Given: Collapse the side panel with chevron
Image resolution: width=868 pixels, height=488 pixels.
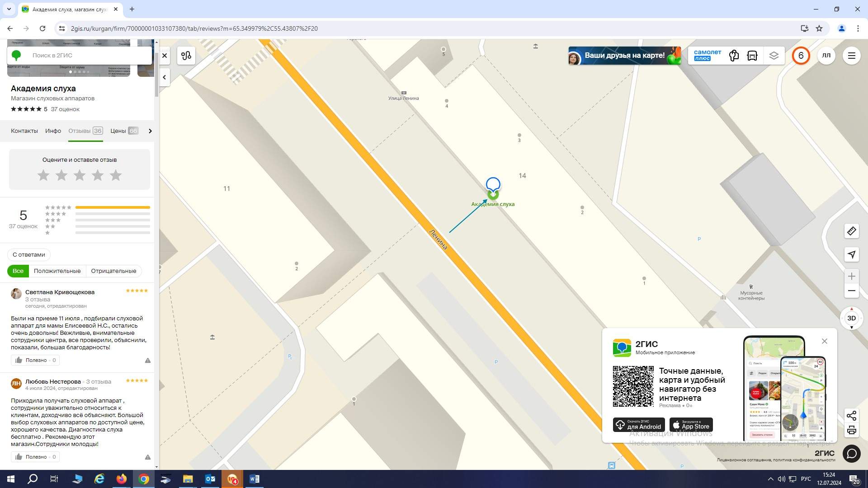Looking at the screenshot, I should (x=165, y=77).
